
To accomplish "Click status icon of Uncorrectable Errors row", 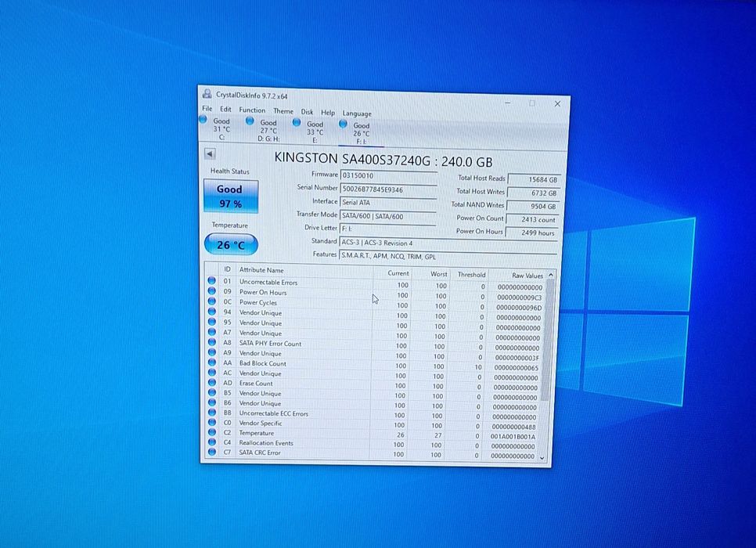I will coord(211,280).
